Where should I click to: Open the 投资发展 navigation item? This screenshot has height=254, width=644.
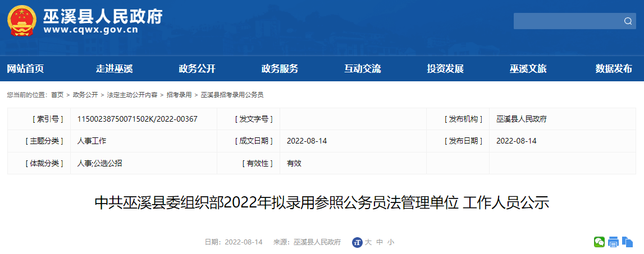pyautogui.click(x=446, y=69)
